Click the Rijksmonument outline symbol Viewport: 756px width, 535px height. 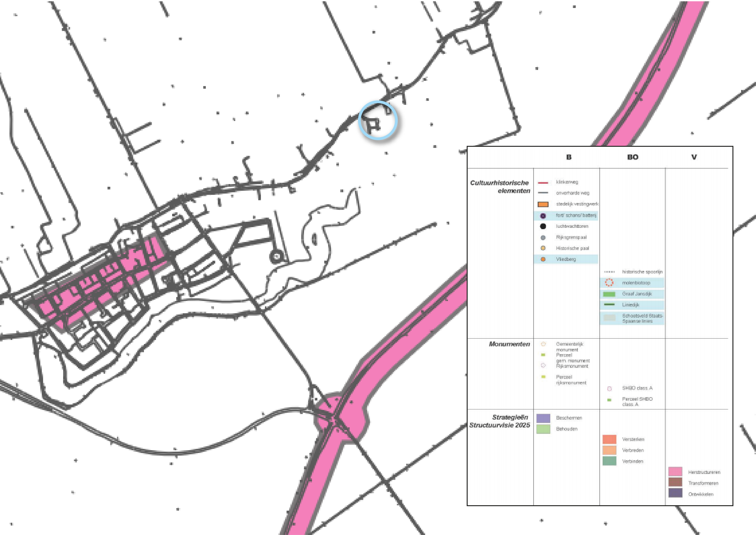543,365
